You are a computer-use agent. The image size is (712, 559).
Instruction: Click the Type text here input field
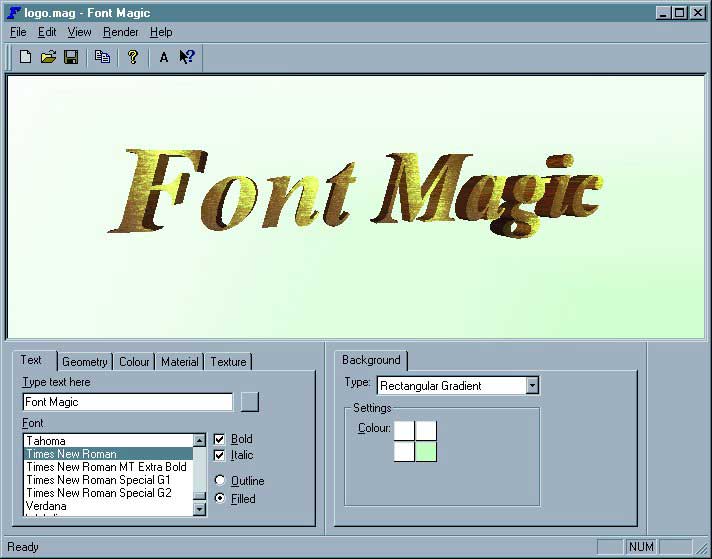(127, 402)
